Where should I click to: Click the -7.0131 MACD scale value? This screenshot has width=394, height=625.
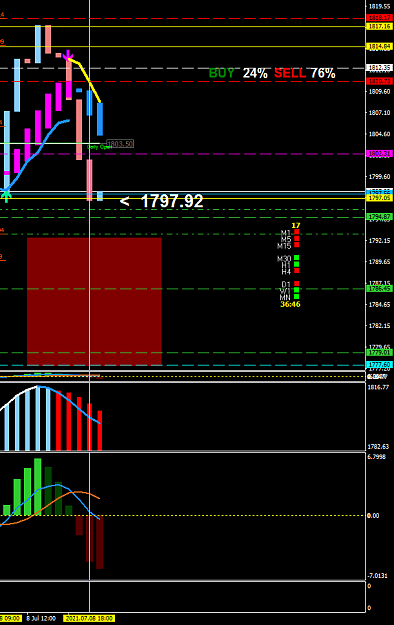pos(377,576)
